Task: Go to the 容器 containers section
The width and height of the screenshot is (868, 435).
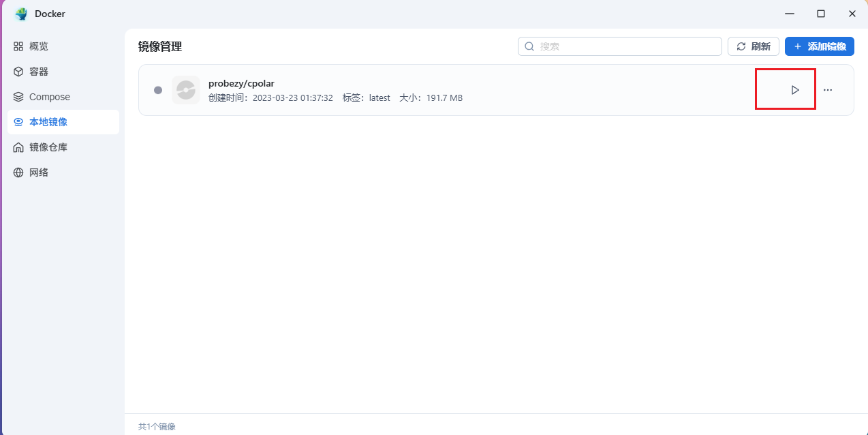Action: 38,72
